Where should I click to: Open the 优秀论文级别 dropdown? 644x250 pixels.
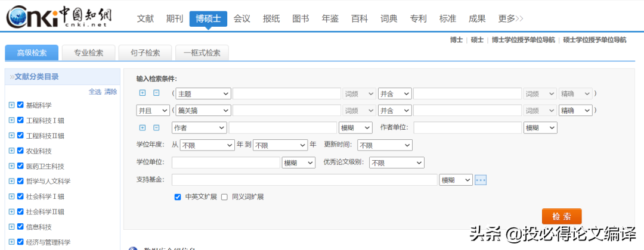tap(397, 162)
